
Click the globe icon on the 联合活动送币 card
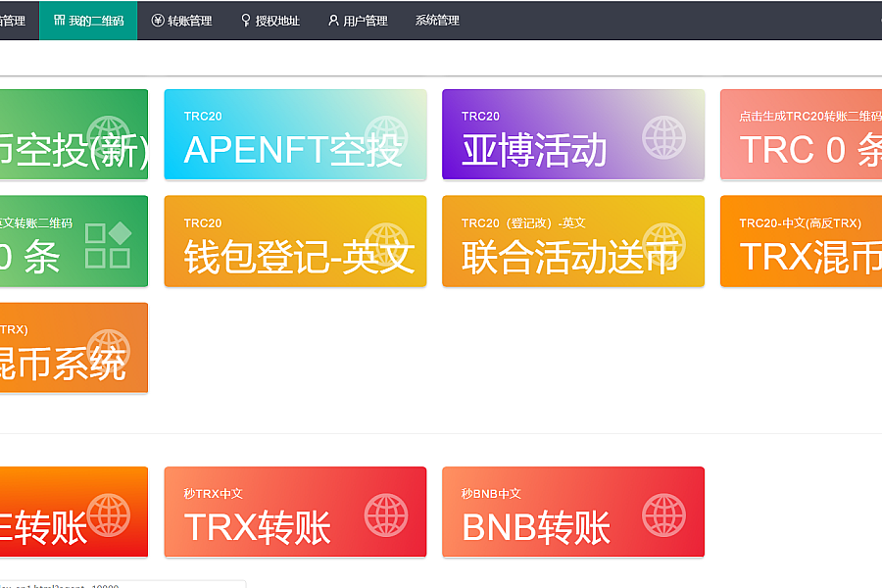[x=663, y=244]
